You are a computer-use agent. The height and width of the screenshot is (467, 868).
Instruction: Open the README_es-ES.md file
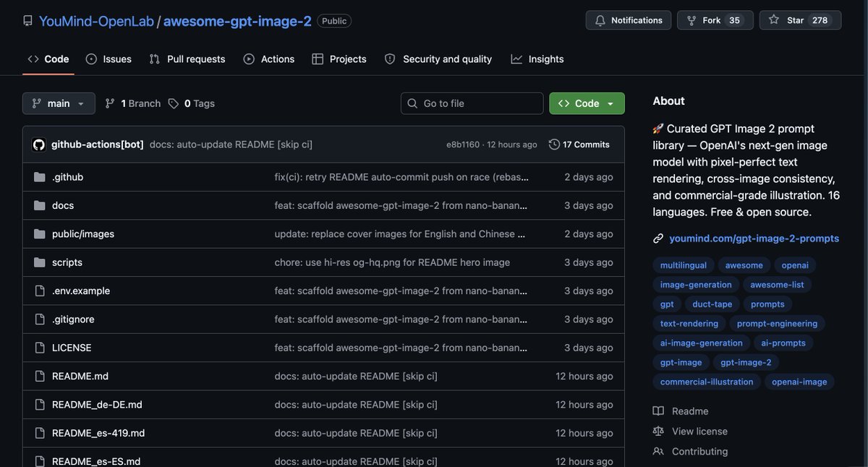coord(96,461)
